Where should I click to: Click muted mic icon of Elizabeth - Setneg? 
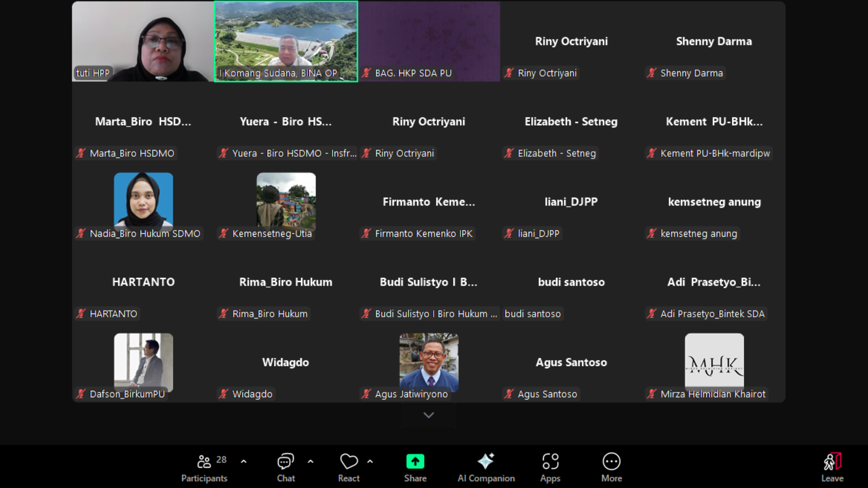(509, 153)
